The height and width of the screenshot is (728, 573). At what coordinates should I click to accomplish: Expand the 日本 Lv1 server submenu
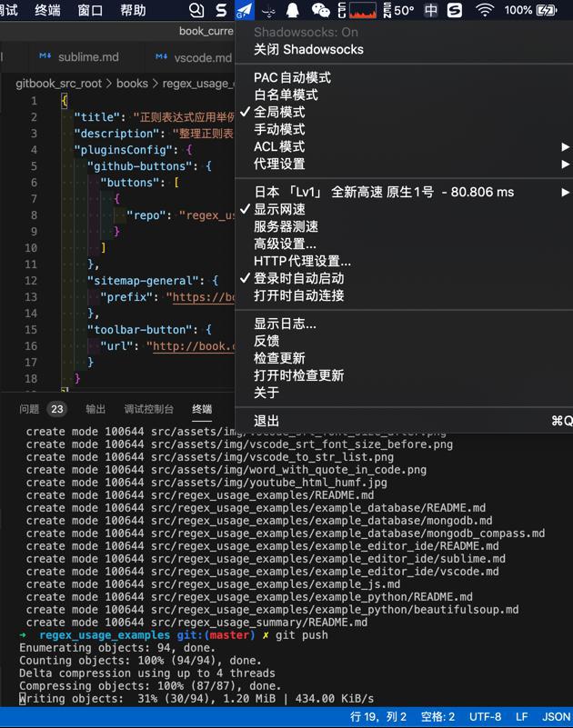(404, 192)
